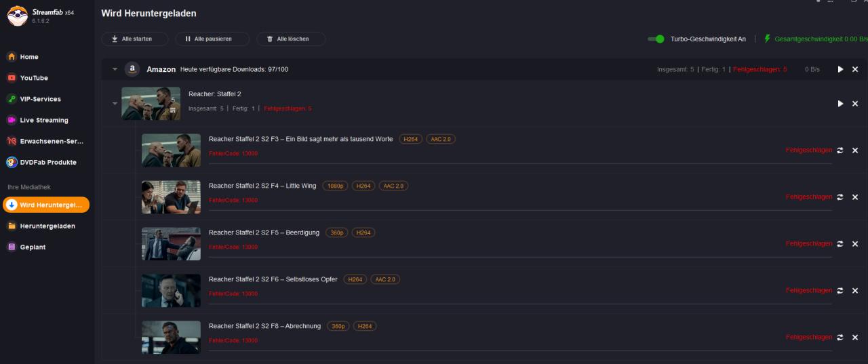Image resolution: width=868 pixels, height=364 pixels.
Task: Click the StreamFab sloth logo
Action: click(x=18, y=16)
